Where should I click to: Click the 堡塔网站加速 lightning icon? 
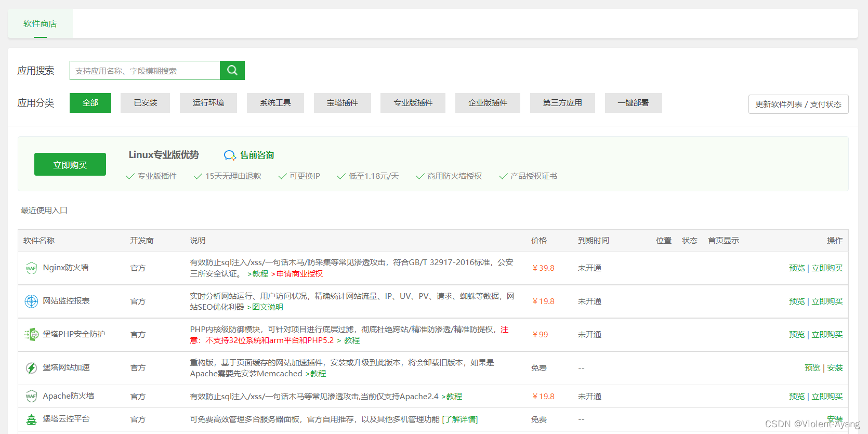click(31, 368)
